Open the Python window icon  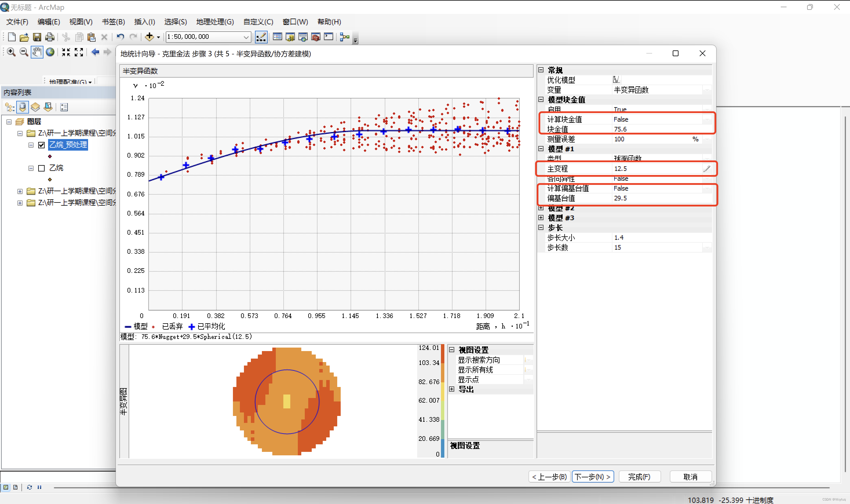click(329, 37)
